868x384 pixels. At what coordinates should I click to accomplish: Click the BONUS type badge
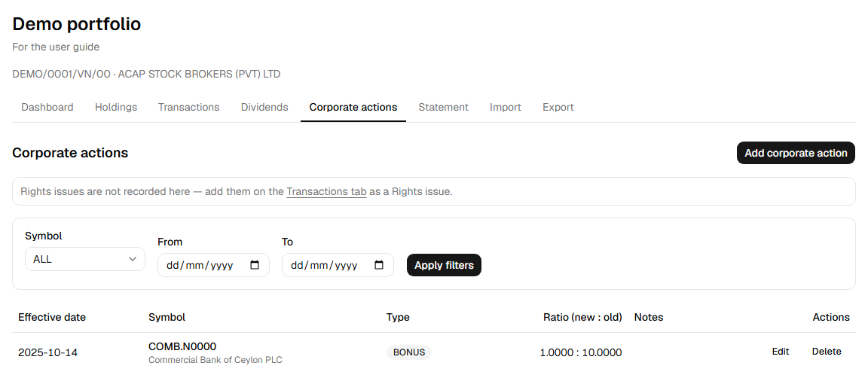click(409, 352)
